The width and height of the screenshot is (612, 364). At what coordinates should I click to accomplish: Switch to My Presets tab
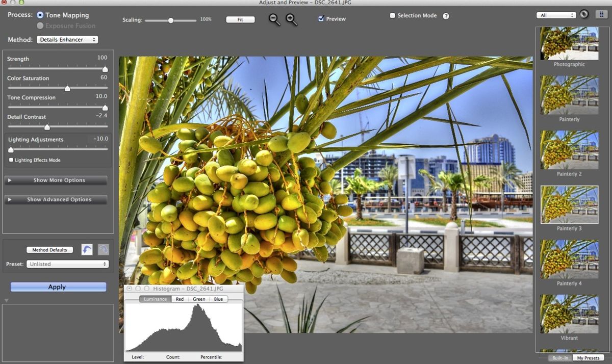pyautogui.click(x=588, y=358)
